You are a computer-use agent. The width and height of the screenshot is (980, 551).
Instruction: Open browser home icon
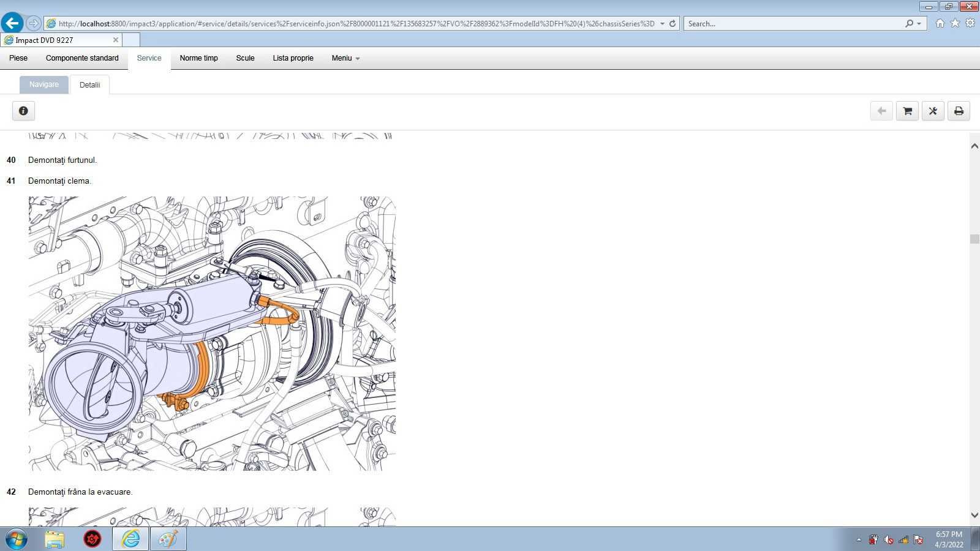(940, 23)
